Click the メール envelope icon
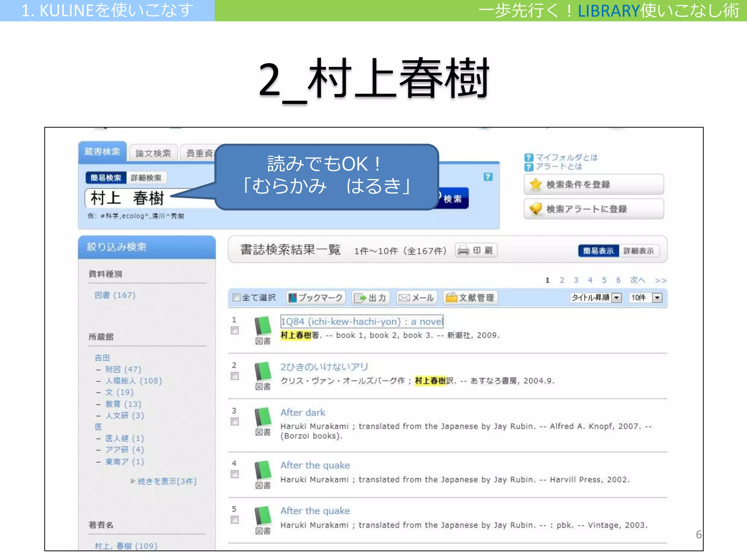The height and width of the screenshot is (560, 747). point(404,298)
